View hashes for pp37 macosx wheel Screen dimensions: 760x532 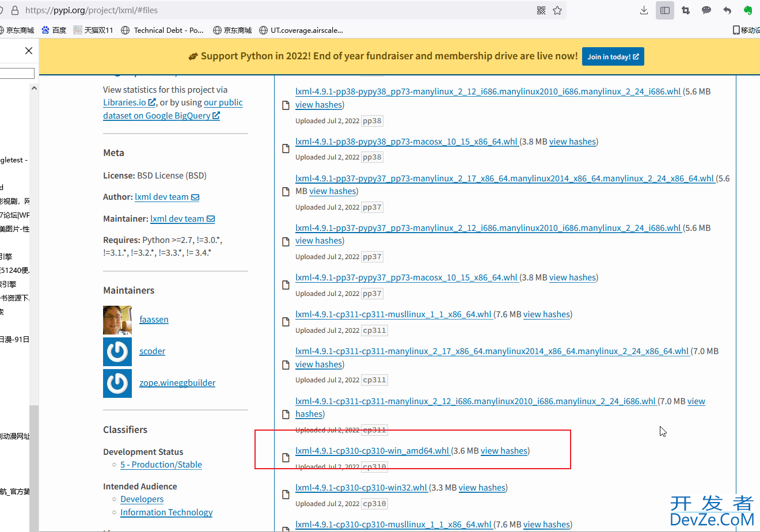pos(573,278)
